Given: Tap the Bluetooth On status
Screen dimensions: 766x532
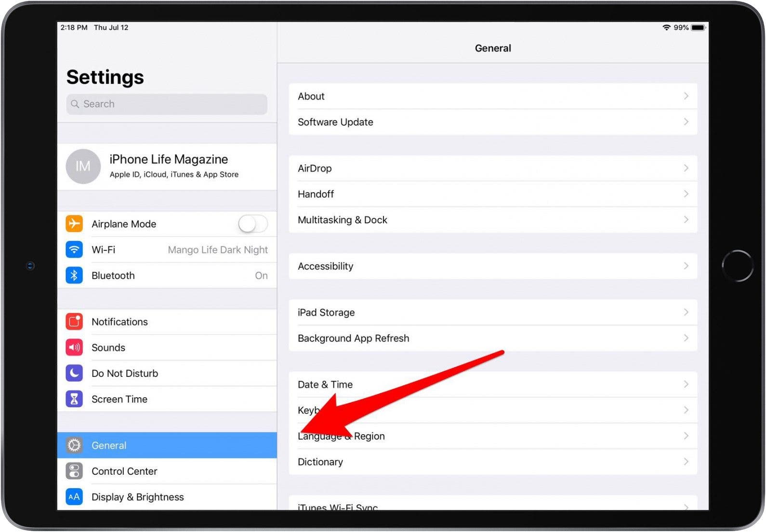Looking at the screenshot, I should click(261, 275).
